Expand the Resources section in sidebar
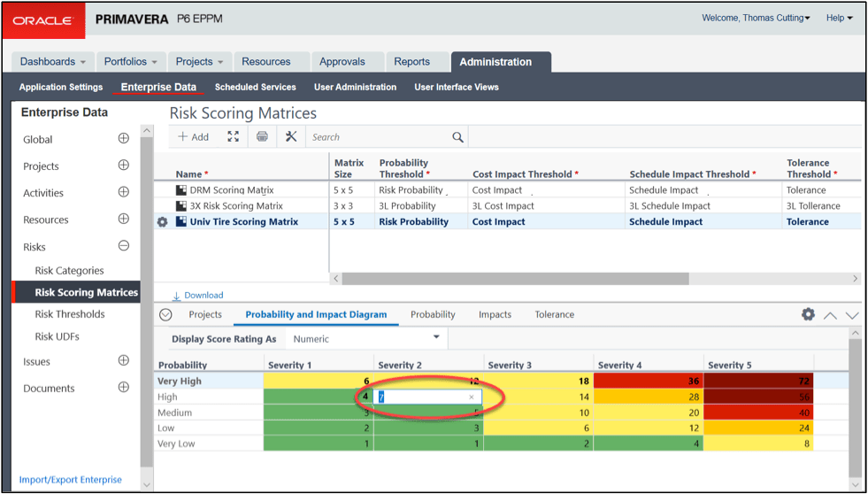 (x=124, y=219)
